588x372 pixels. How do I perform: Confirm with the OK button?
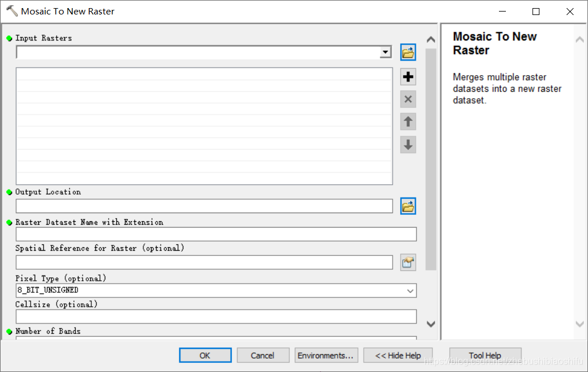click(205, 355)
